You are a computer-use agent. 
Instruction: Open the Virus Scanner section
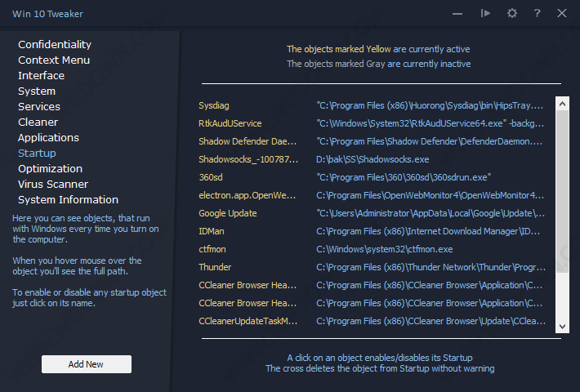pyautogui.click(x=53, y=185)
